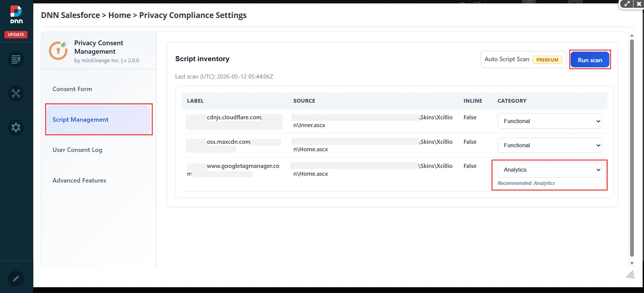Screen dimensions: 644x293
Task: Open category dropdown for cdnjs.cloudflare.com row
Action: tap(550, 121)
